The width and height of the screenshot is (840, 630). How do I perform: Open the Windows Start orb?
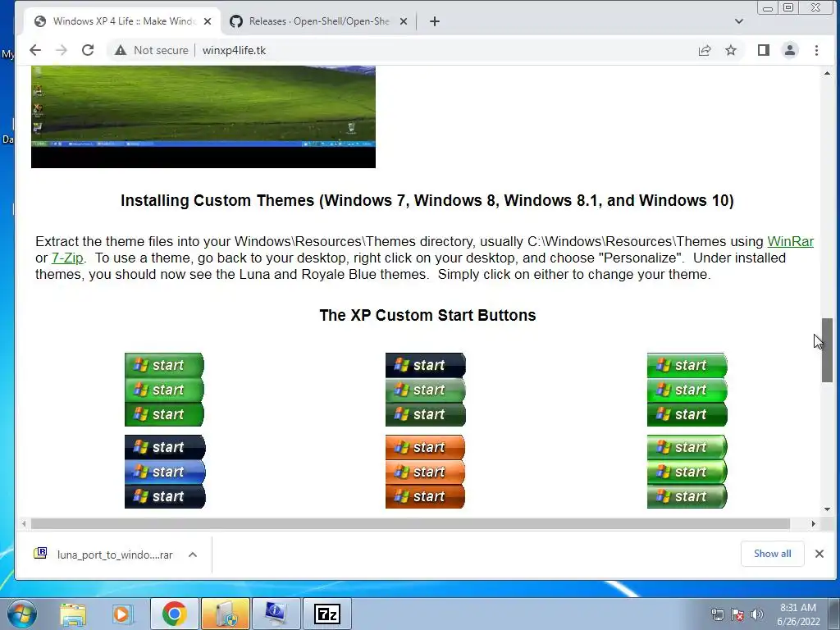pyautogui.click(x=21, y=614)
